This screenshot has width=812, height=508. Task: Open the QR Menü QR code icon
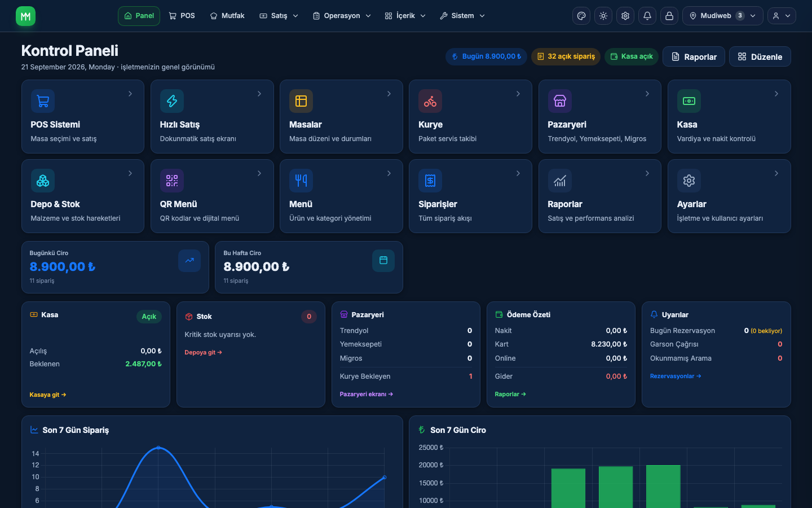[x=172, y=181]
